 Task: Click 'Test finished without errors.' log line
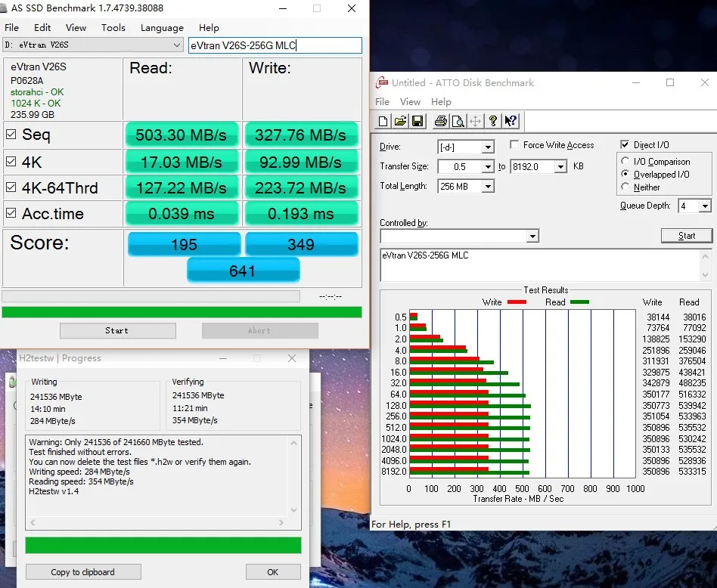pos(80,452)
